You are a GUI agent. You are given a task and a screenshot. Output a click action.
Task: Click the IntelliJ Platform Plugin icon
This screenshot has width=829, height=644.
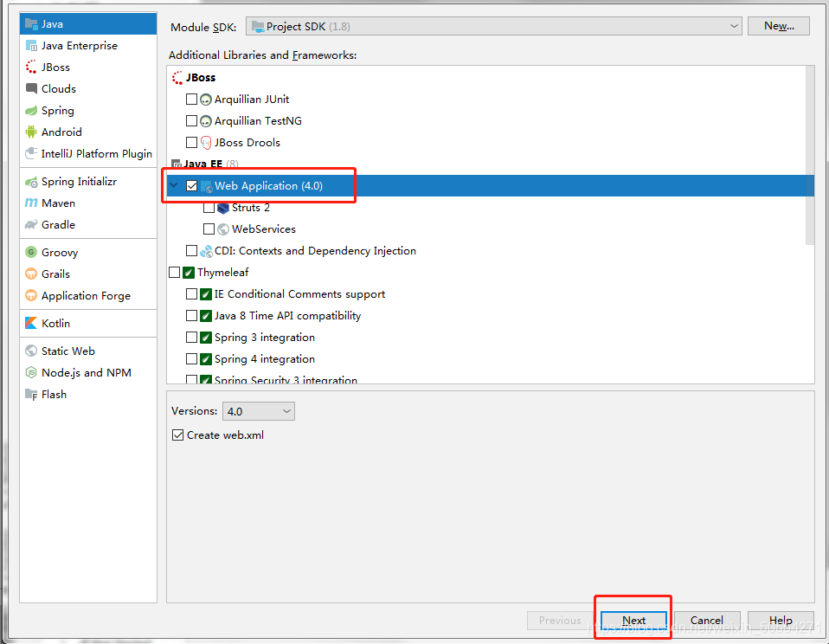tap(31, 153)
